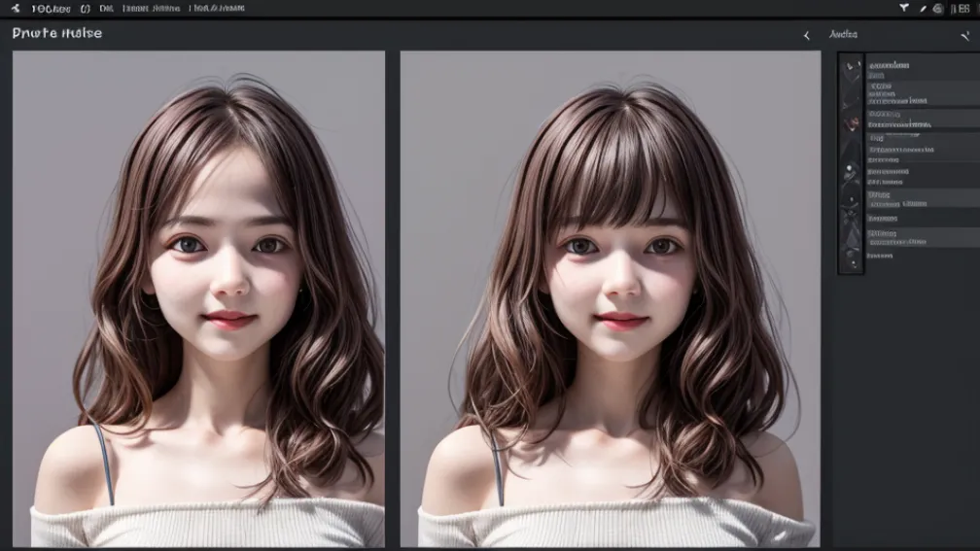Open the second text menu after parentheses icon
The width and height of the screenshot is (980, 551).
click(x=151, y=9)
